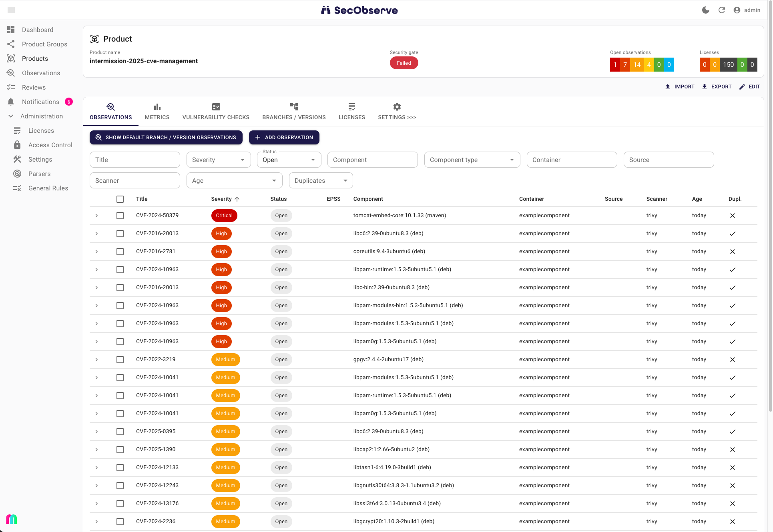The width and height of the screenshot is (773, 532).
Task: Switch to the Licenses tab
Action: (352, 112)
